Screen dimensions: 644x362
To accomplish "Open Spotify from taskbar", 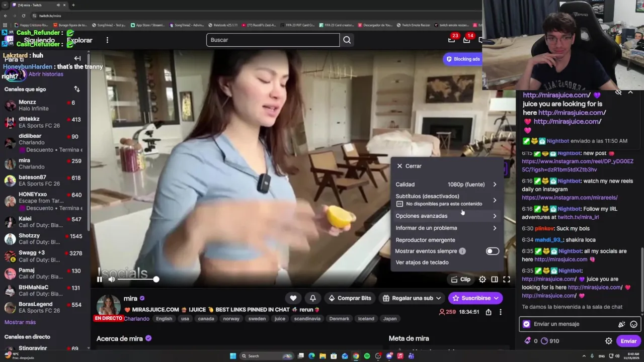I will [x=367, y=356].
